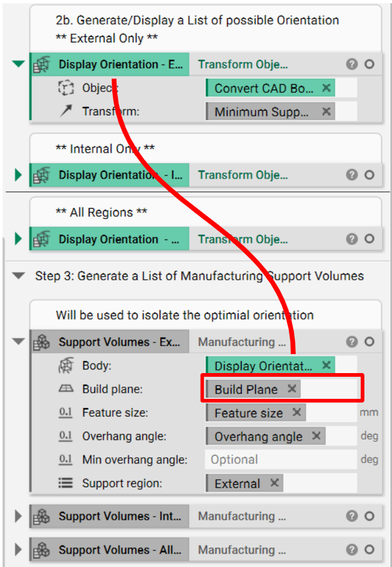This screenshot has width=392, height=567.
Task: Click help icon on Support Volumes External block
Action: [352, 342]
